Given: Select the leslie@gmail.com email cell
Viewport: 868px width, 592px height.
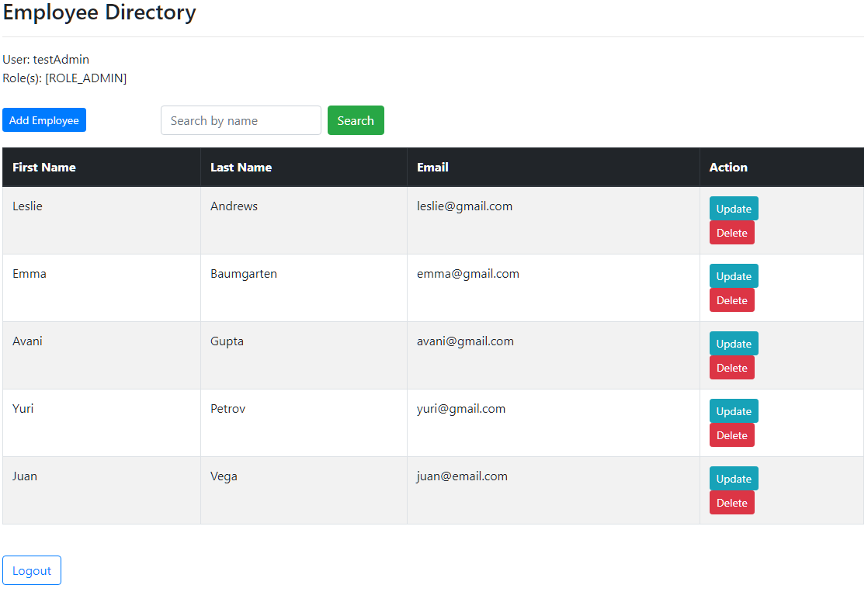Looking at the screenshot, I should click(x=464, y=206).
